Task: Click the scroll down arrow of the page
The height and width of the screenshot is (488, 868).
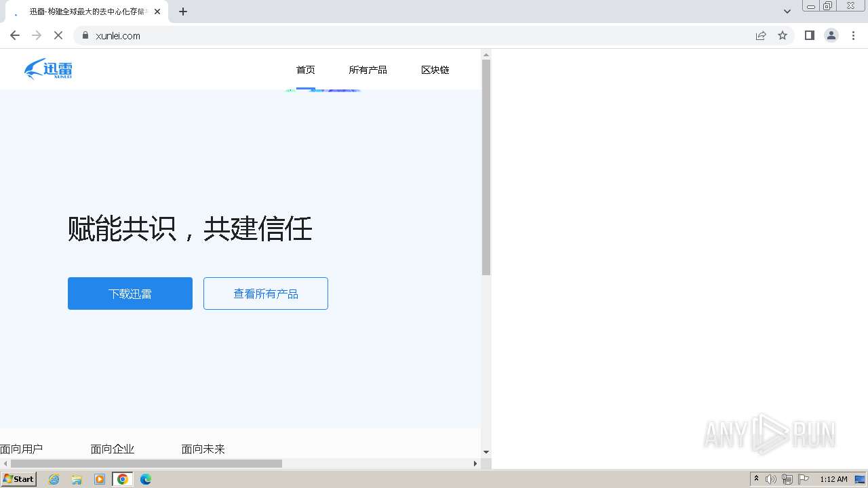Action: (x=486, y=452)
